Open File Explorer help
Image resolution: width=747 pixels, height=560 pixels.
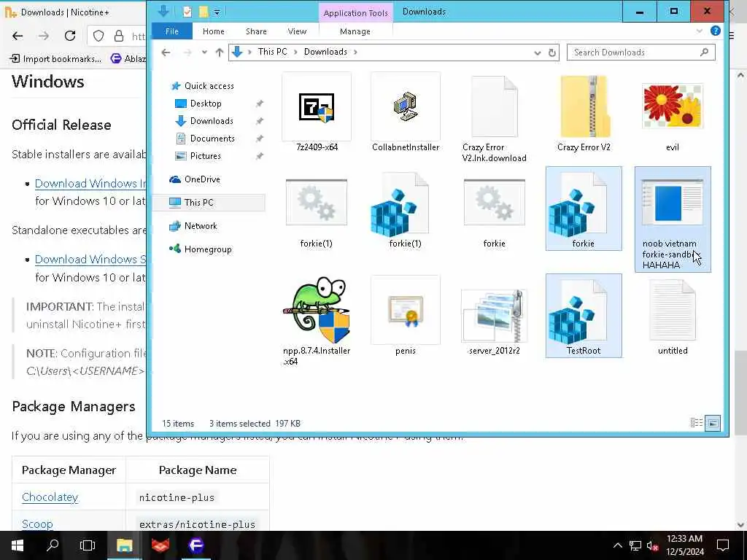[715, 31]
